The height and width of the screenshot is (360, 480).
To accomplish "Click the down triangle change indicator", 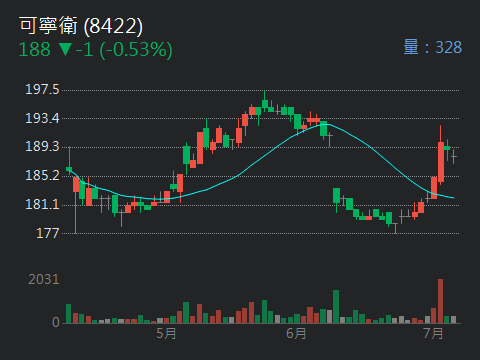I will [x=65, y=49].
